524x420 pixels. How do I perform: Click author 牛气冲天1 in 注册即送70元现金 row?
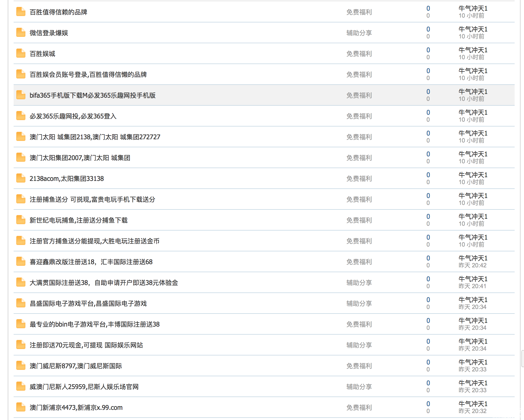pyautogui.click(x=473, y=341)
